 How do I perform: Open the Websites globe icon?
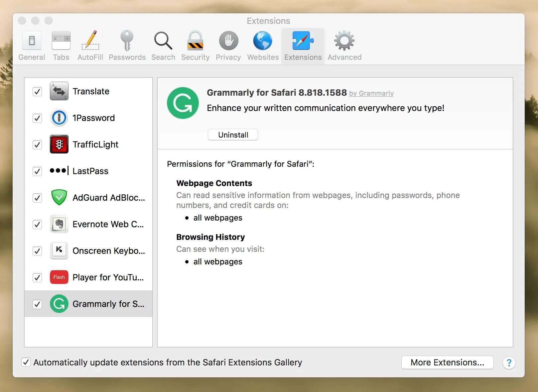coord(263,41)
